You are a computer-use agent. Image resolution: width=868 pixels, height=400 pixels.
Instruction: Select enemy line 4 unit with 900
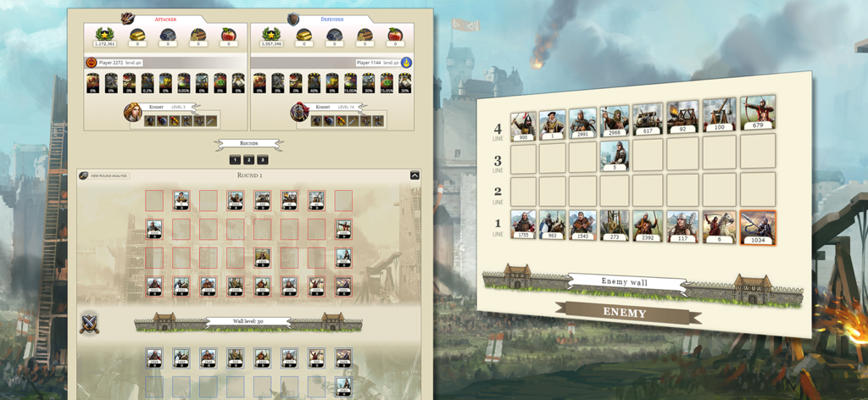click(x=523, y=126)
